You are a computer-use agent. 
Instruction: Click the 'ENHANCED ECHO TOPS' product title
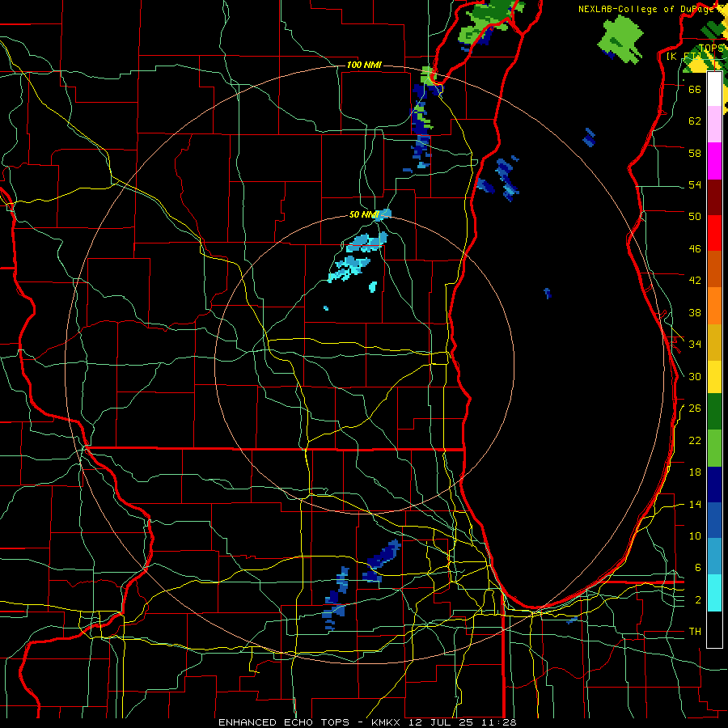(284, 722)
